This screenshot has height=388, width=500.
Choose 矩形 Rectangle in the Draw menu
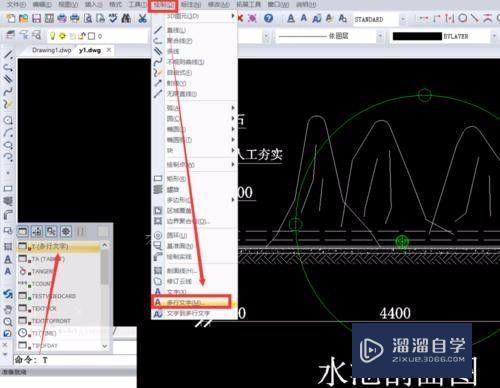(x=195, y=179)
